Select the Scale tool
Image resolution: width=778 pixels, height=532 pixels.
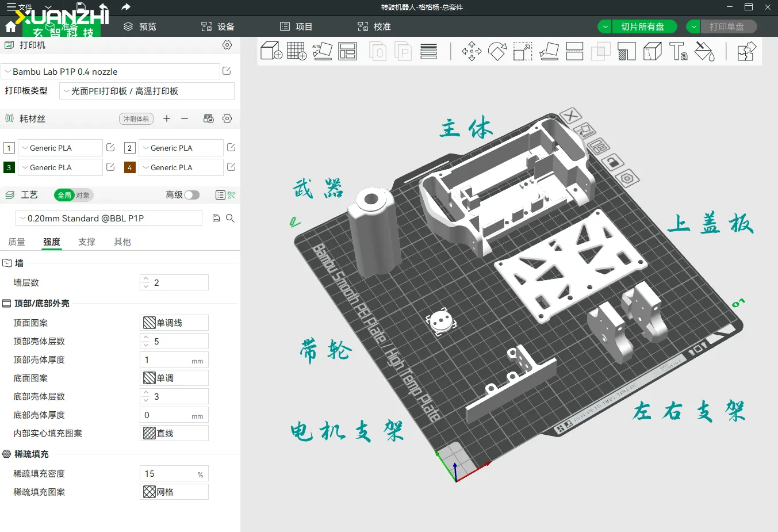(x=523, y=51)
